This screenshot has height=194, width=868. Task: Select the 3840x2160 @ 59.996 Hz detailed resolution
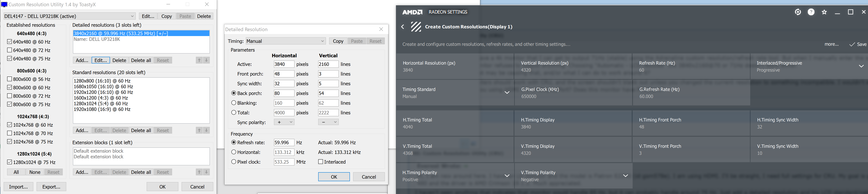coord(141,33)
